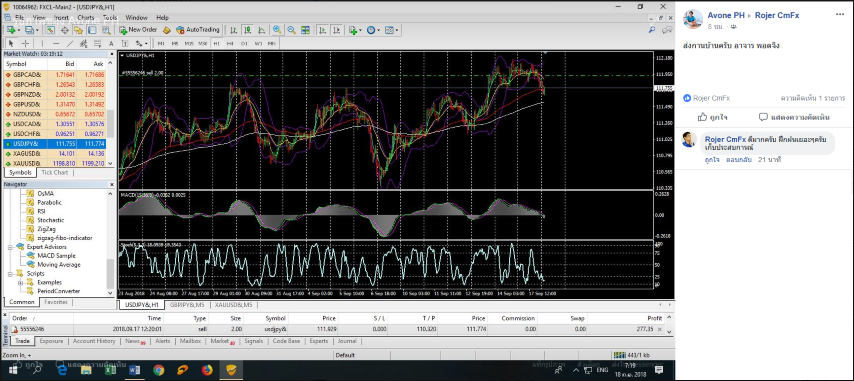
Task: Select the horizontal line drawing tool
Action: [56, 44]
